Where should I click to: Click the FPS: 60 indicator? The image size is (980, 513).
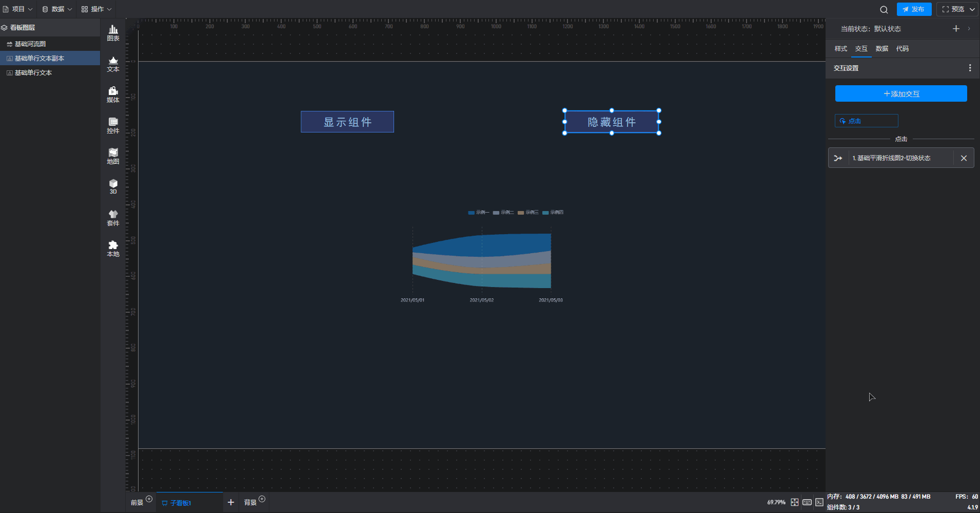coord(967,497)
